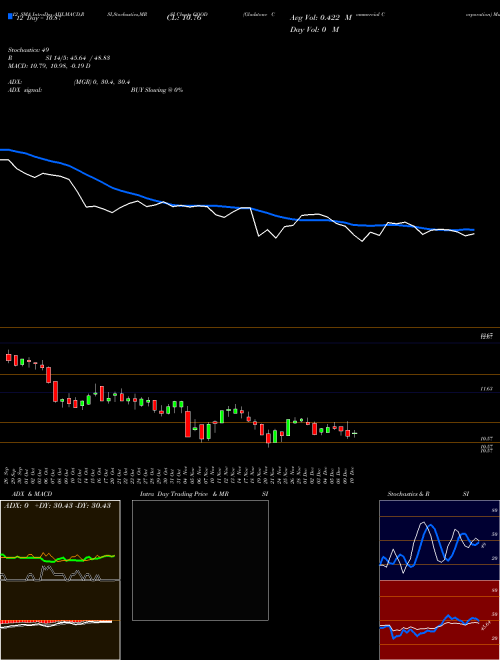Viewport: 500px width, 660px height.
Task: Click the '10 Dec' date axis label
Action: (x=351, y=474)
